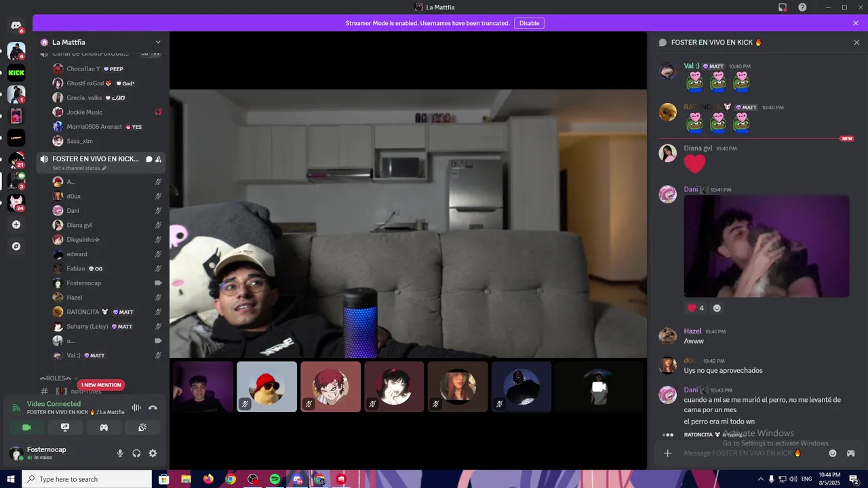This screenshot has height=488, width=868.
Task: Show hidden system tray icons
Action: [760, 479]
